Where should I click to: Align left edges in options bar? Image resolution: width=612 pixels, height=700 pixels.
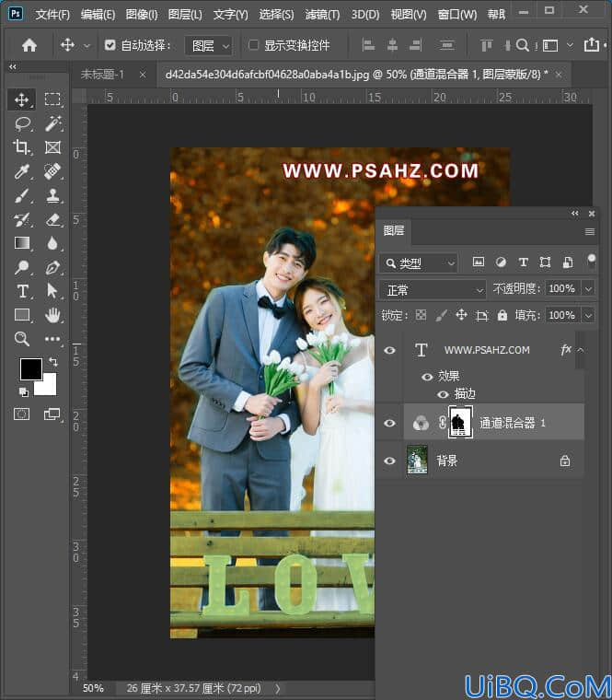[x=368, y=45]
